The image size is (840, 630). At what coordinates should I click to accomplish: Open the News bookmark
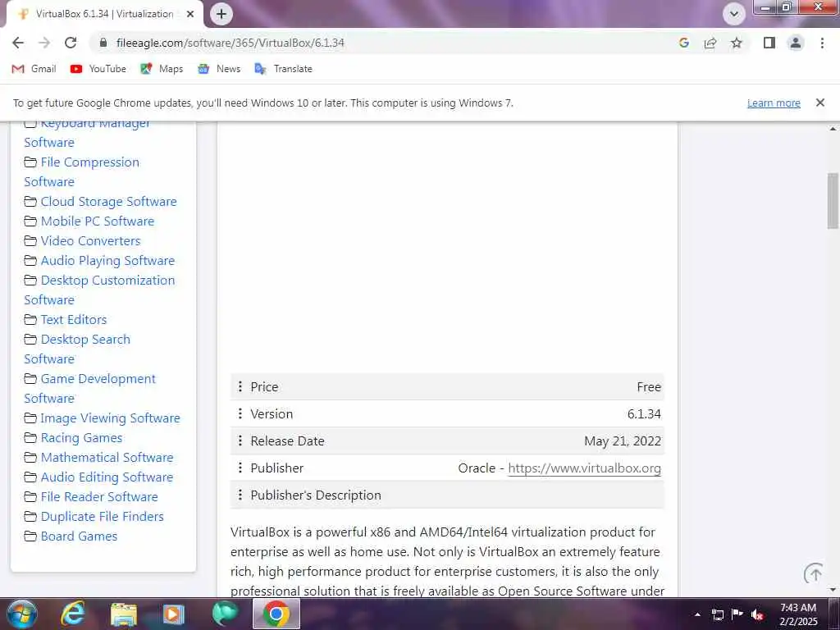coord(218,69)
